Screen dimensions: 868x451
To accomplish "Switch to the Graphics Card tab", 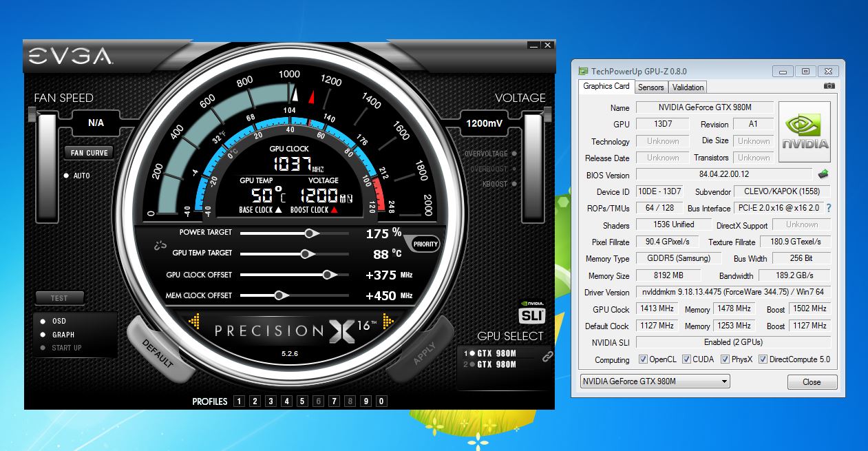I will [606, 86].
